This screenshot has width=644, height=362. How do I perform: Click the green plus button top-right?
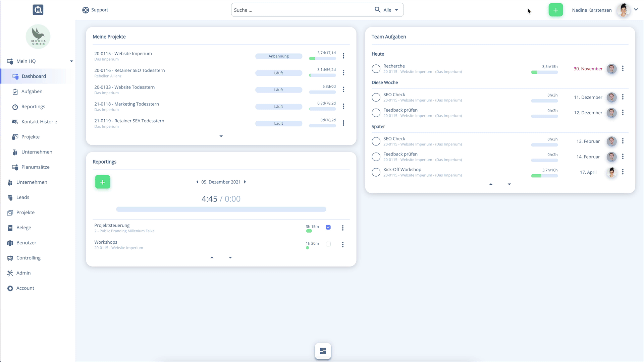(555, 10)
